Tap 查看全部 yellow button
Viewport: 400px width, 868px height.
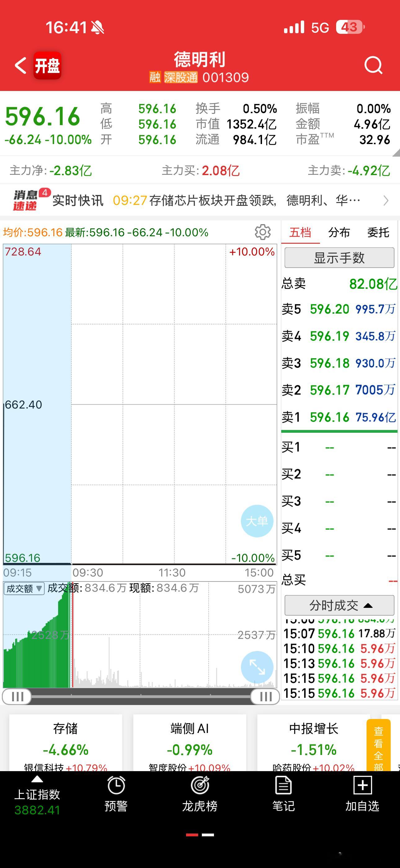click(379, 745)
